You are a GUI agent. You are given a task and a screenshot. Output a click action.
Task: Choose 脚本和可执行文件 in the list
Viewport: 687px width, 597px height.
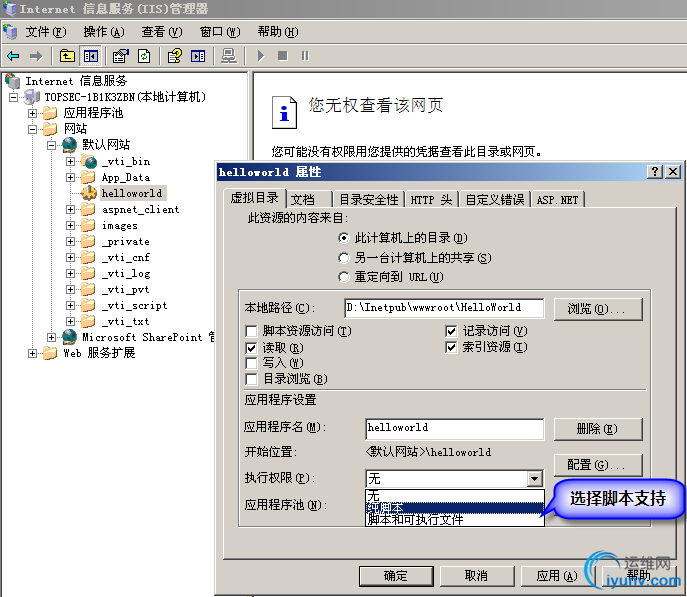455,520
